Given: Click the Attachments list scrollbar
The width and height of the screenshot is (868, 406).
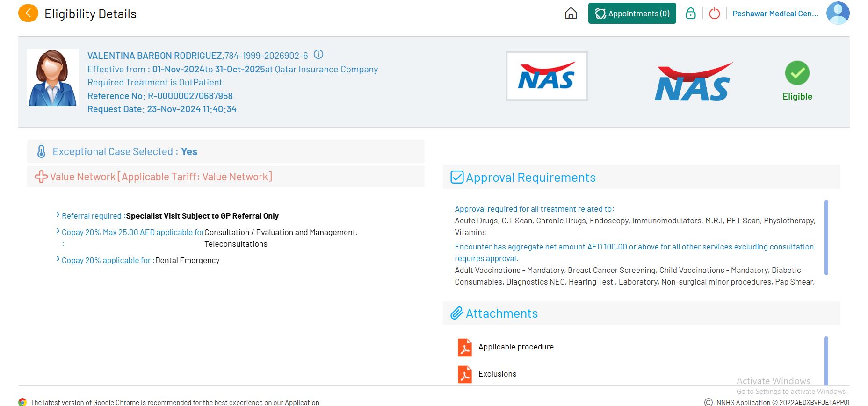Looking at the screenshot, I should click(826, 361).
